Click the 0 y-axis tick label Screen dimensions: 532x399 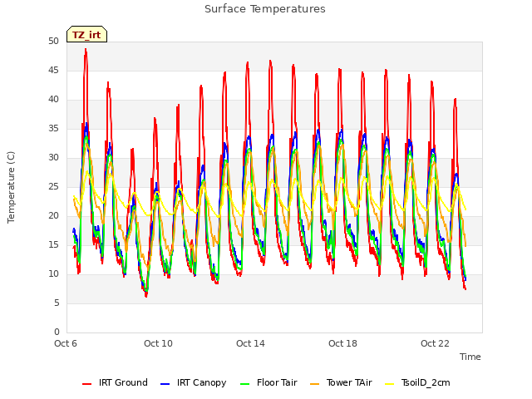click(x=57, y=332)
